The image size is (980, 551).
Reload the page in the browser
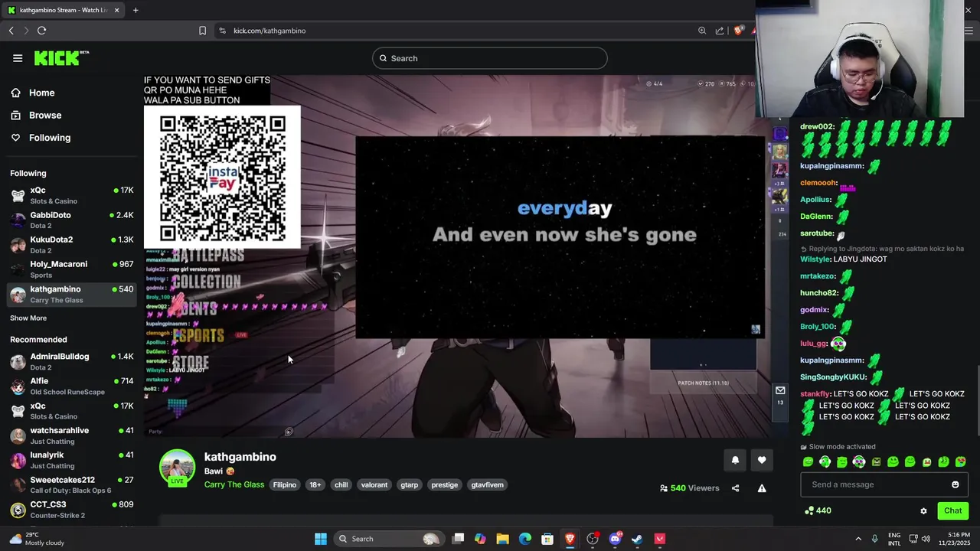click(41, 31)
